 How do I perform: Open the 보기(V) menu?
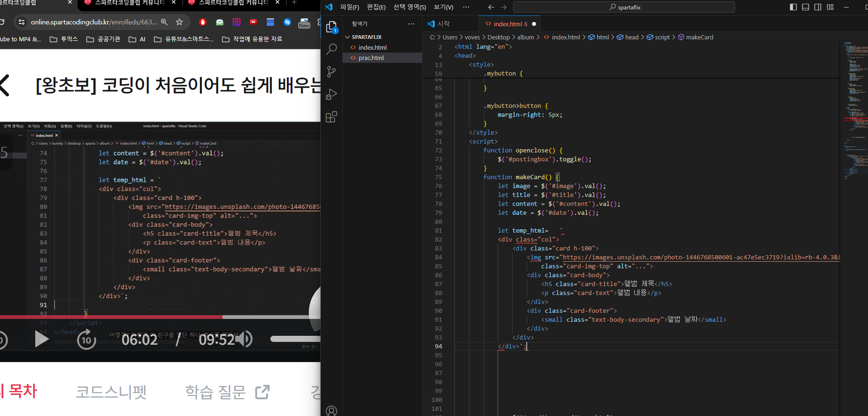point(444,7)
